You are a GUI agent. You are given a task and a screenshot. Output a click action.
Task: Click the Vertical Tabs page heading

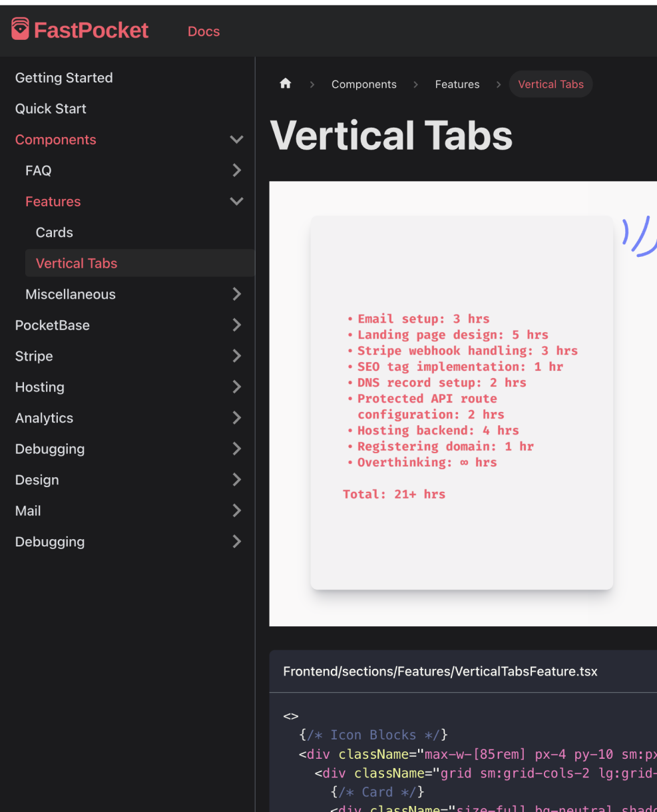391,135
